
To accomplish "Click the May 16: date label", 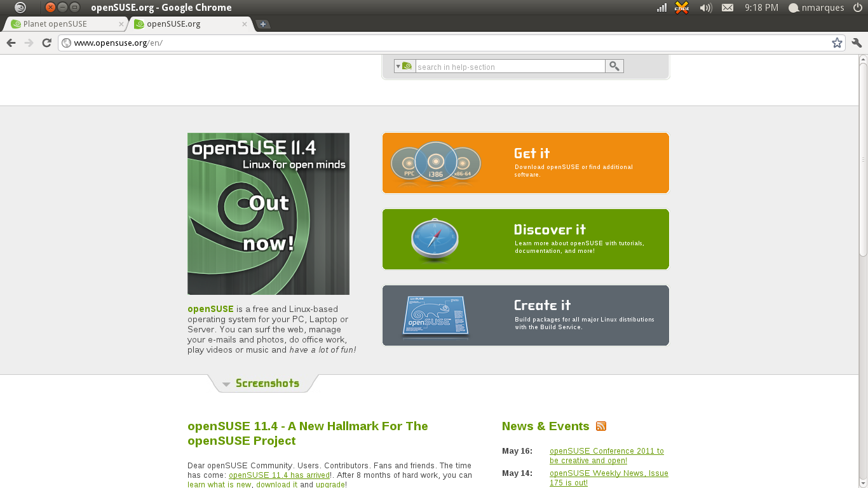I will click(517, 451).
